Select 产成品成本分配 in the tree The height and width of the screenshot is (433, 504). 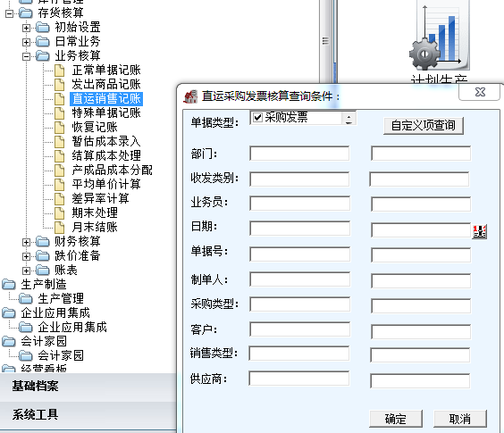113,170
